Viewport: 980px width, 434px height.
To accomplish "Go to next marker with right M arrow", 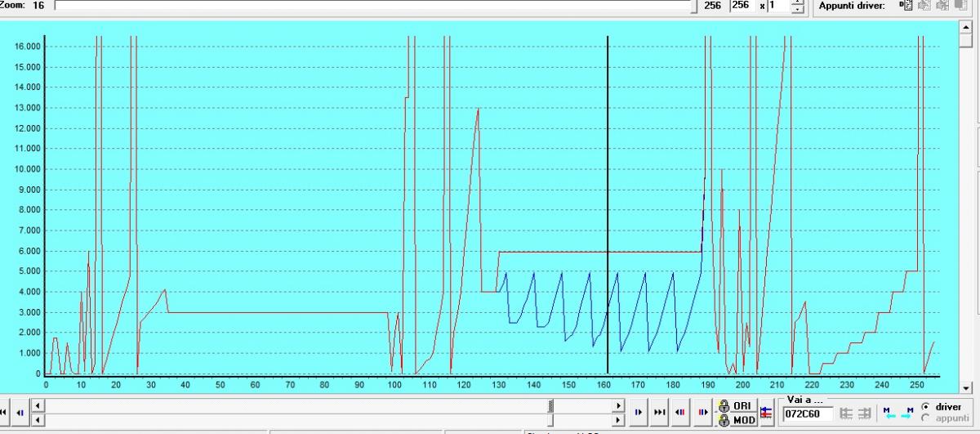I will (x=906, y=413).
